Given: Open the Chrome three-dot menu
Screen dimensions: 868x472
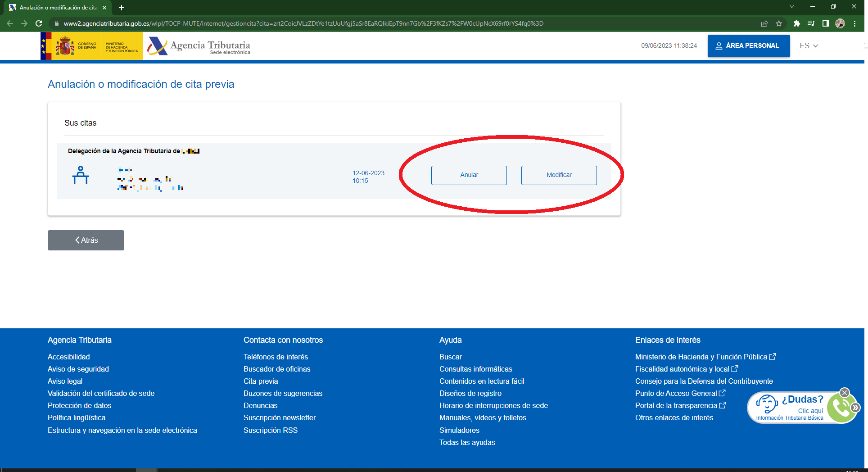Looking at the screenshot, I should tap(854, 23).
